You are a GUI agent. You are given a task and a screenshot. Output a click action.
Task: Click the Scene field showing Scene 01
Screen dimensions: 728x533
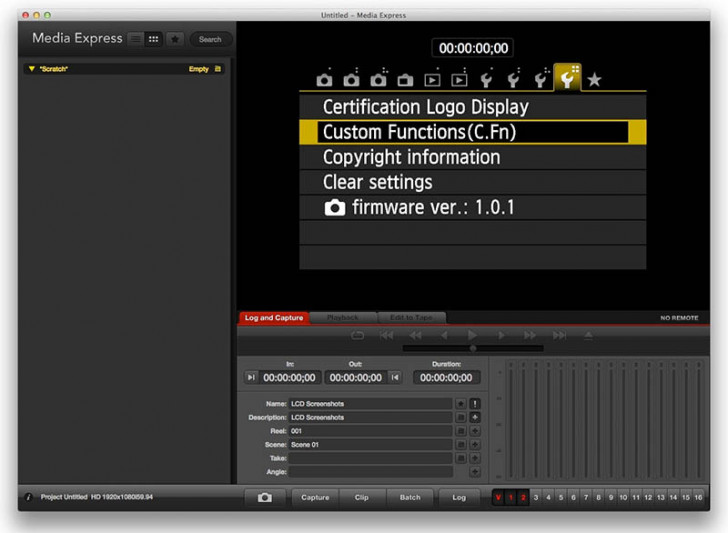[370, 444]
